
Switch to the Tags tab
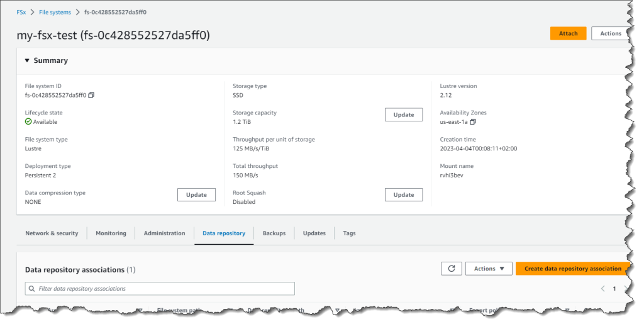point(349,233)
